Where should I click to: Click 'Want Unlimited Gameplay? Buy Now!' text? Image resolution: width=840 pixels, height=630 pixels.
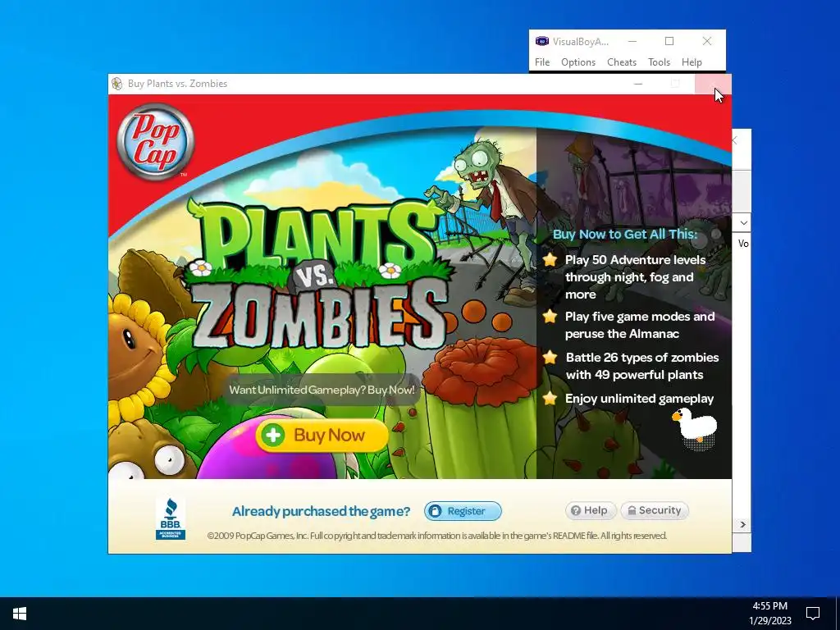322,390
